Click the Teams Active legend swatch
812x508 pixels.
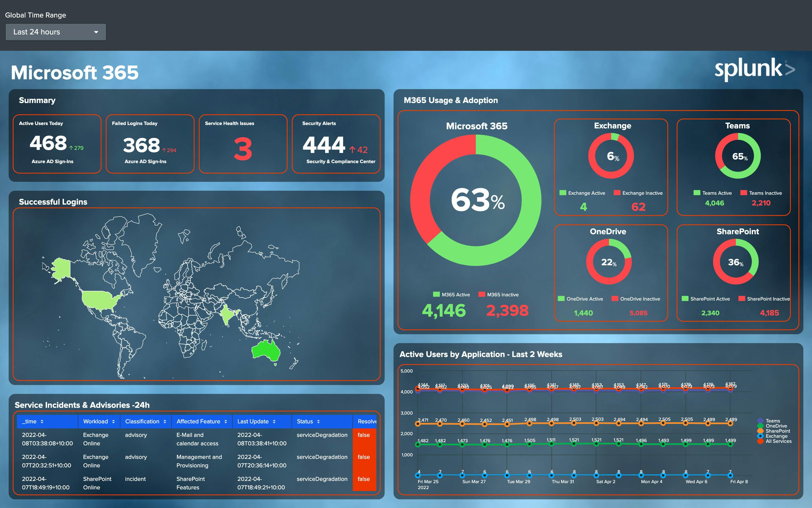click(697, 193)
